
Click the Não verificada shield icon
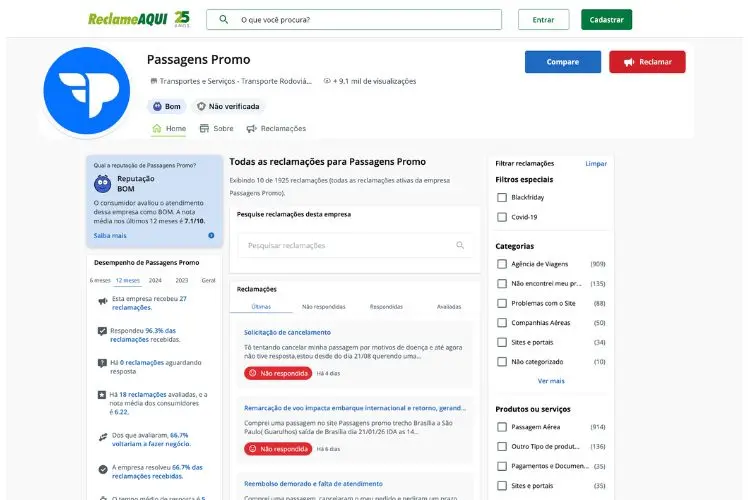pyautogui.click(x=201, y=106)
